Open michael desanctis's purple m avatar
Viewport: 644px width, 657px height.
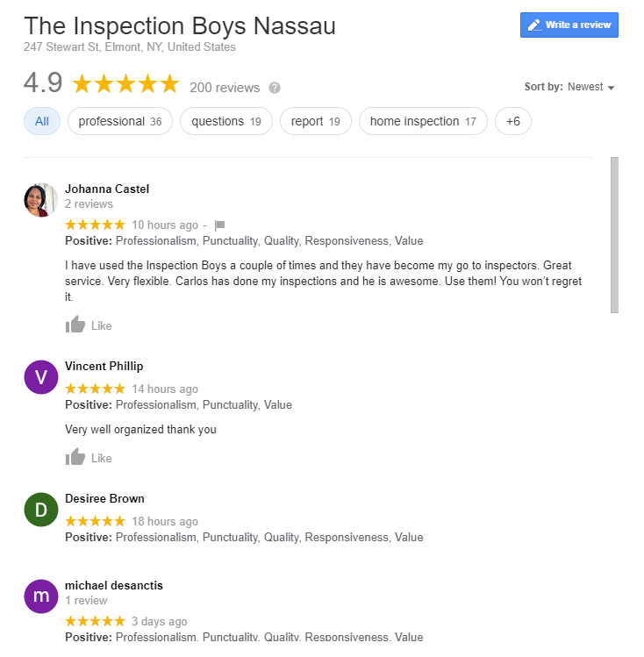pos(40,596)
